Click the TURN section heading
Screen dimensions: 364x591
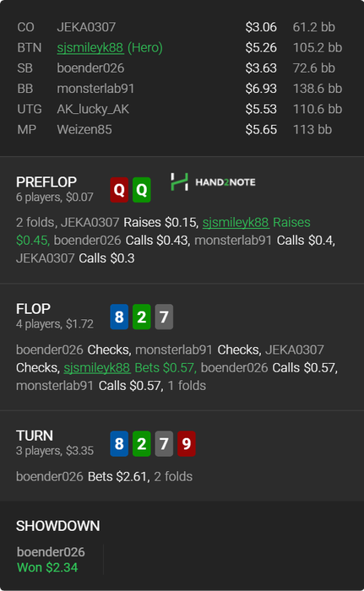pyautogui.click(x=35, y=436)
